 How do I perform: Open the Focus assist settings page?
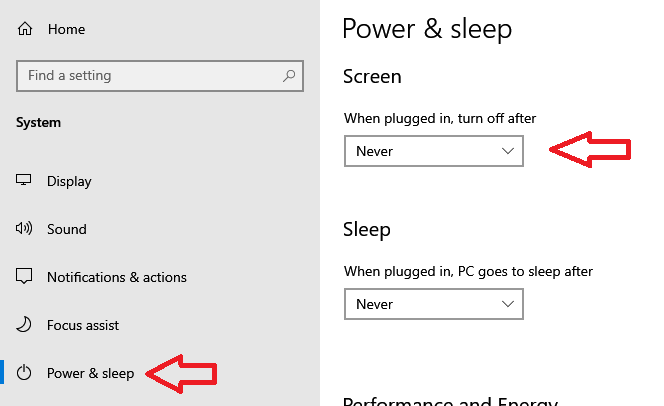[83, 325]
